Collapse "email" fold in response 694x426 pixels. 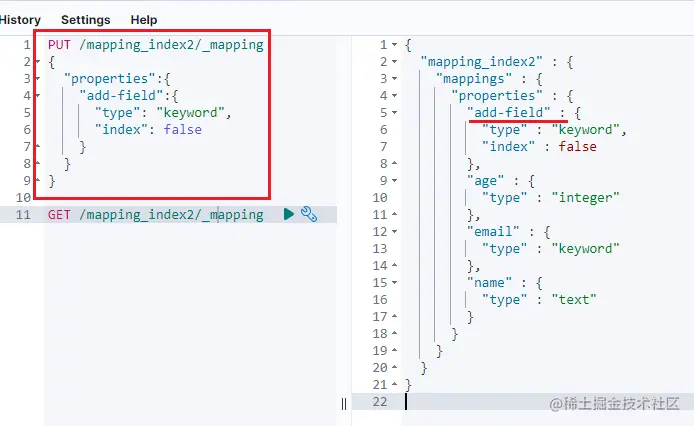(394, 232)
